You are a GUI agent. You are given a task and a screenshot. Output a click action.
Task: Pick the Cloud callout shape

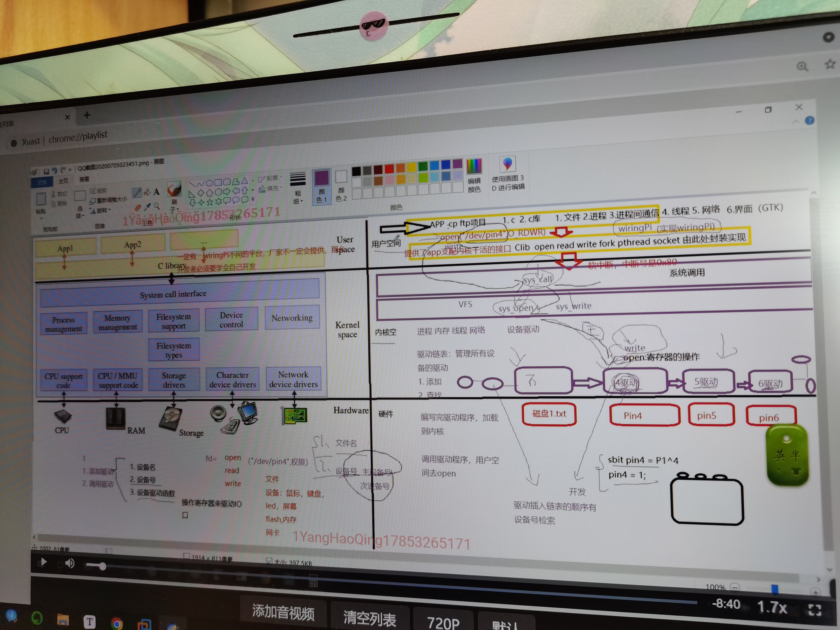coord(245,200)
